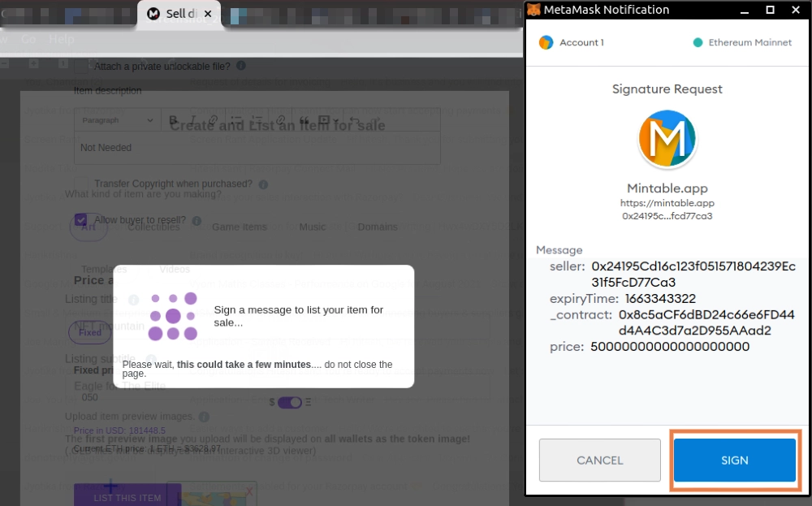The height and width of the screenshot is (506, 812).
Task: Click the SIGN button in MetaMask
Action: point(734,460)
